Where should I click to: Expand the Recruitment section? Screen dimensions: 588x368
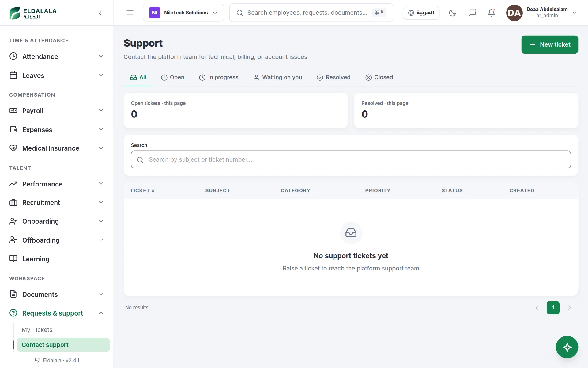pyautogui.click(x=101, y=202)
